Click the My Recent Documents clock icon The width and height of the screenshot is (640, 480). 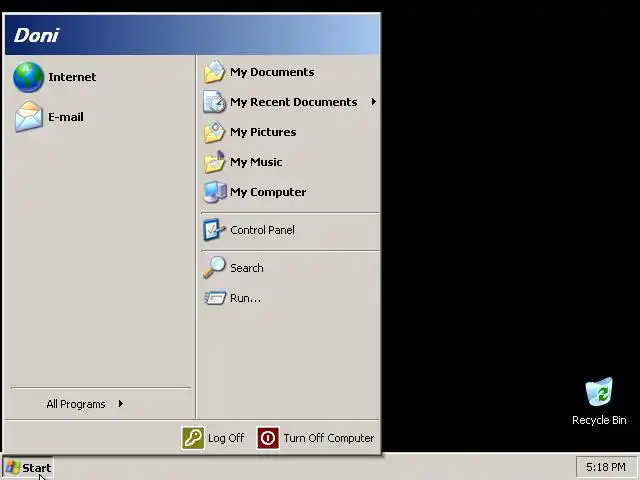point(214,102)
